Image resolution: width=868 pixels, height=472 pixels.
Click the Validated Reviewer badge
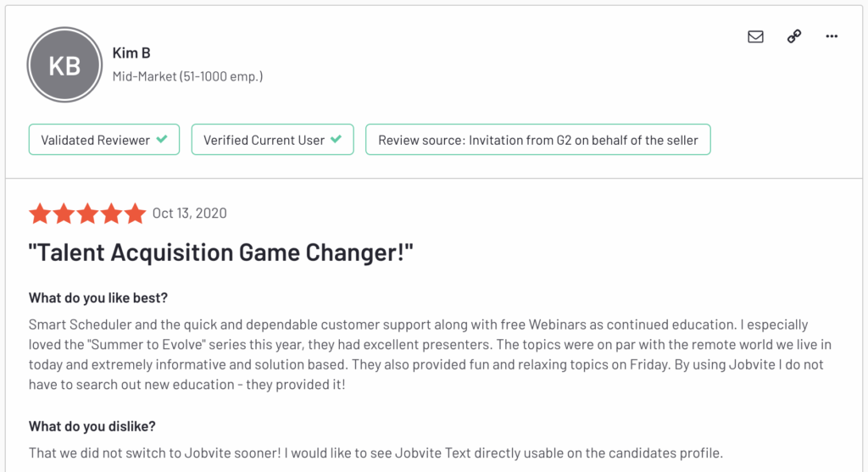coord(104,140)
